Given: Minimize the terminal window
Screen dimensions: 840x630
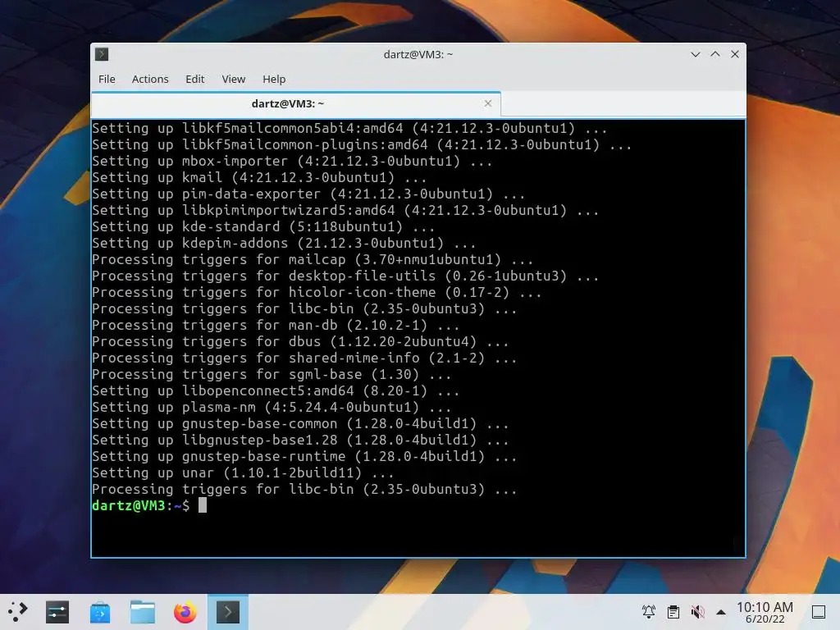Looking at the screenshot, I should 696,54.
